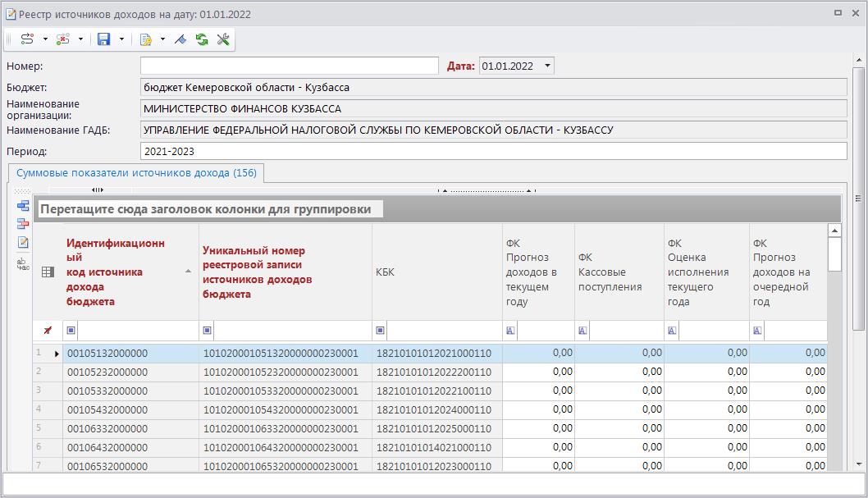
Task: Click the document icon in the window title bar
Action: pyautogui.click(x=11, y=15)
